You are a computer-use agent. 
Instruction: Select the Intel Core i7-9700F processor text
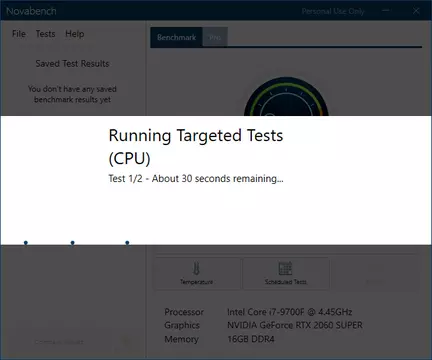[289, 312]
